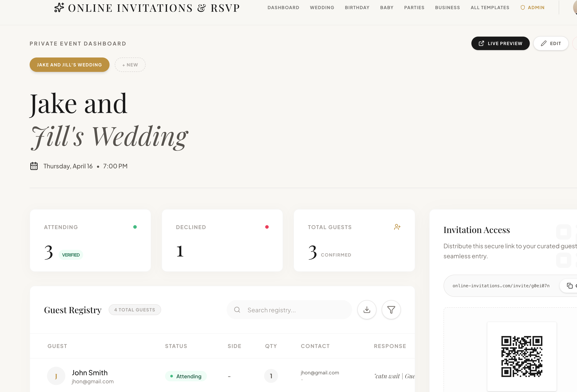The image size is (577, 392).
Task: Click the Online Invitations & RSVP site title
Action: [x=154, y=8]
